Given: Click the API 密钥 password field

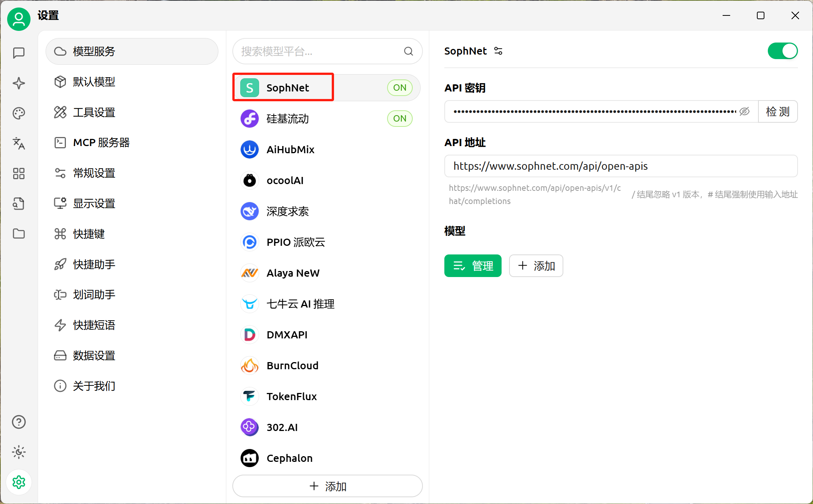Looking at the screenshot, I should pos(601,111).
